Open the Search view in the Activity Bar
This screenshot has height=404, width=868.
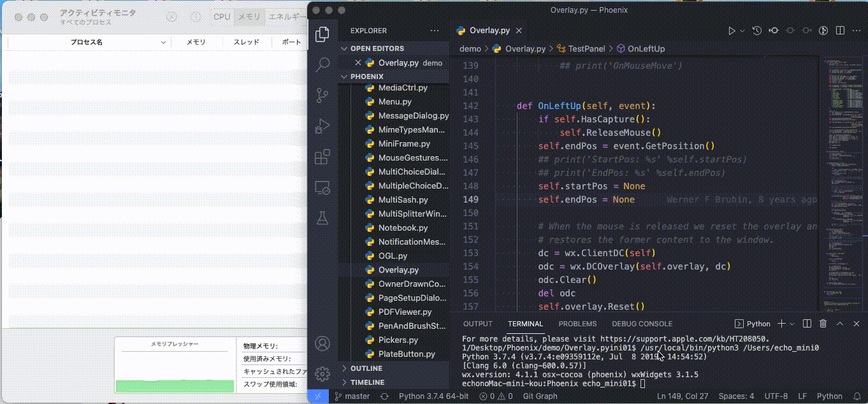[x=322, y=64]
